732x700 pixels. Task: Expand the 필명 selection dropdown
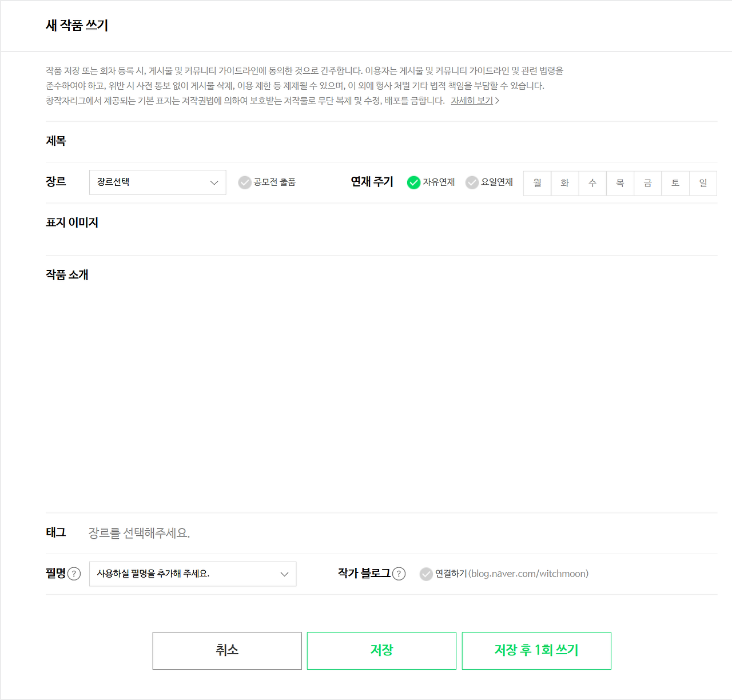coord(193,574)
